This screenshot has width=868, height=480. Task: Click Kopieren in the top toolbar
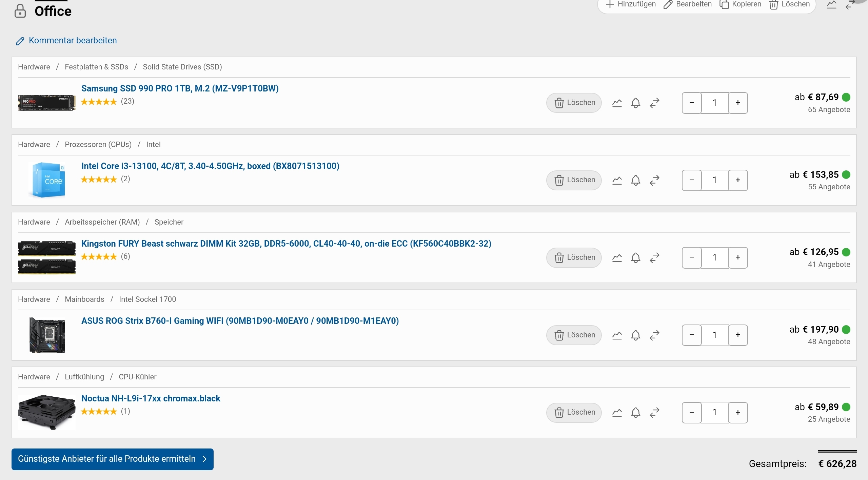(741, 4)
